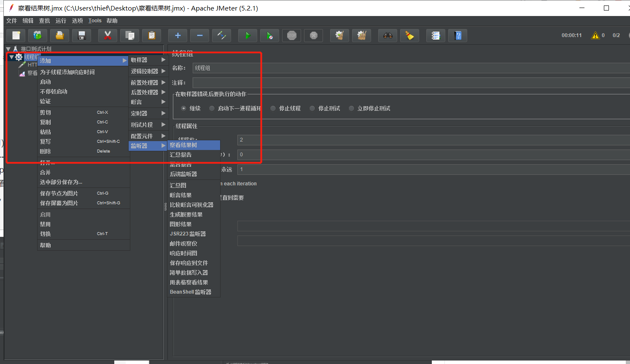Select the 停止线程 radio button
The height and width of the screenshot is (364, 630).
pos(273,108)
